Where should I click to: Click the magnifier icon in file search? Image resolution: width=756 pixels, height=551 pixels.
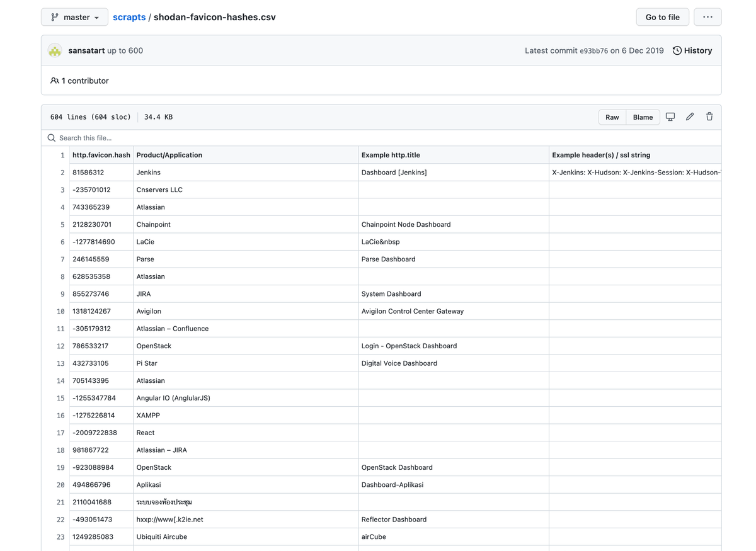[52, 138]
